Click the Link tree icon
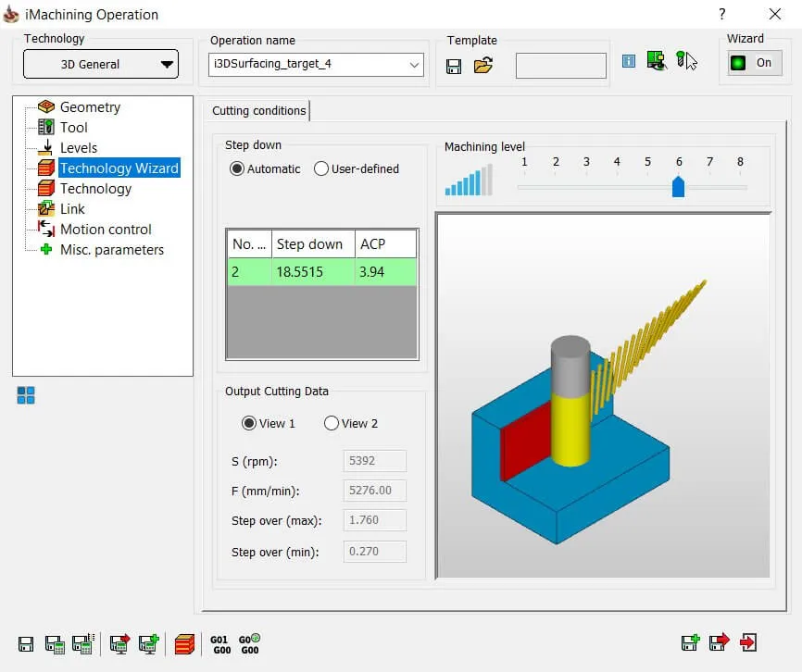Viewport: 802px width, 672px height. click(46, 208)
